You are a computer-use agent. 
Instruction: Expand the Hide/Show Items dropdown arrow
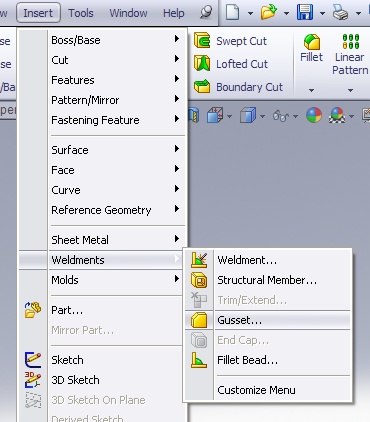[x=295, y=116]
